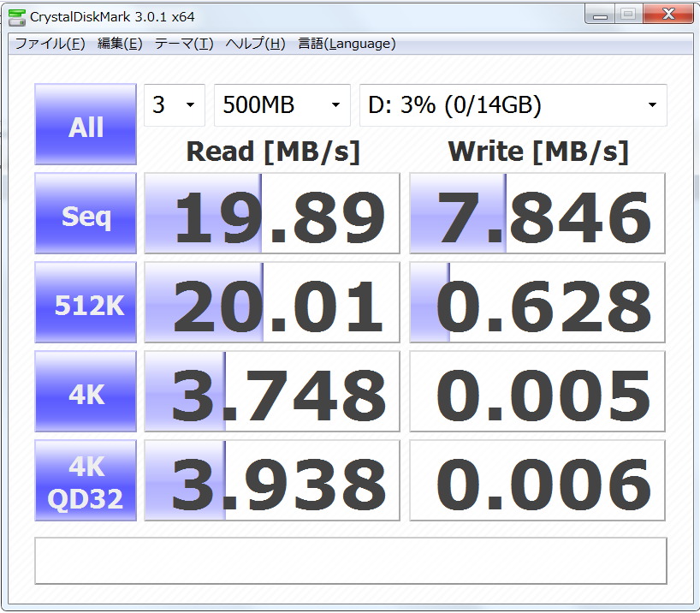Open the ファイル(F) menu
Screen dimensions: 700x613
pos(49,44)
